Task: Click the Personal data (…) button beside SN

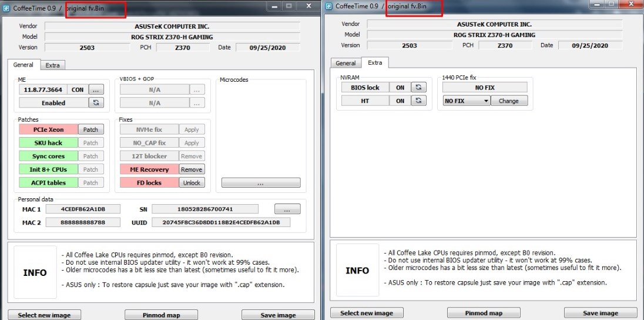Action: [x=287, y=209]
